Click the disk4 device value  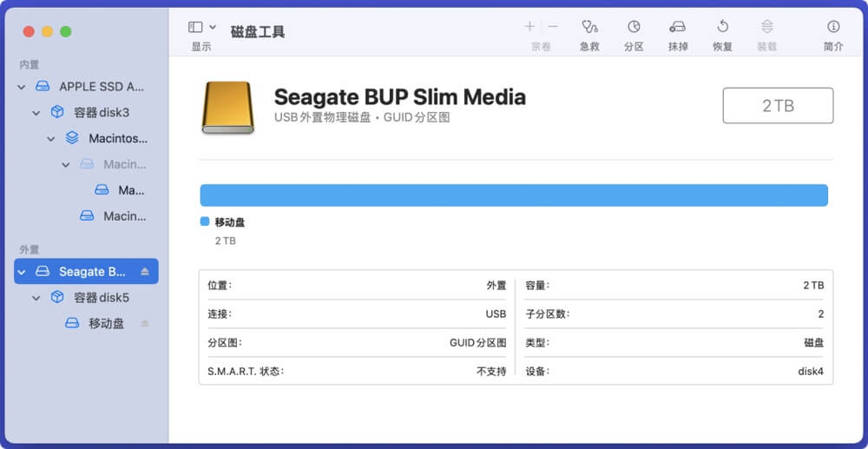coord(811,371)
